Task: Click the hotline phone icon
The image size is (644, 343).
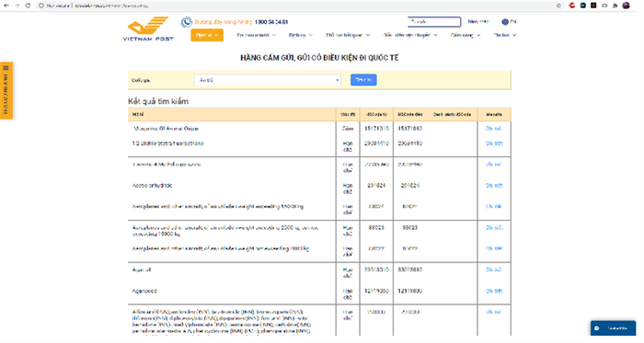Action: [x=187, y=22]
